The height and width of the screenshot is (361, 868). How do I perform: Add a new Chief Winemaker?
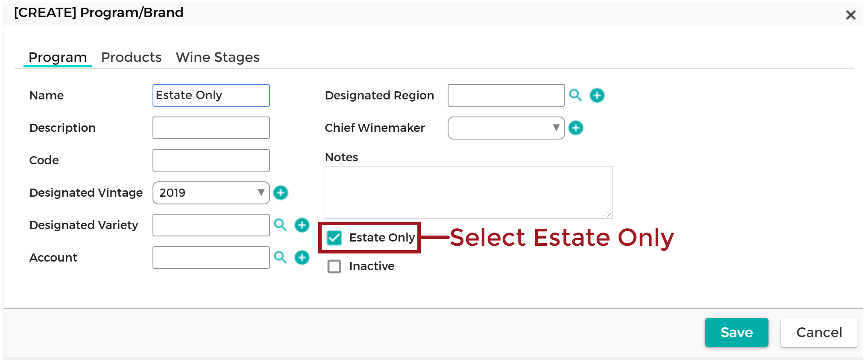point(576,128)
